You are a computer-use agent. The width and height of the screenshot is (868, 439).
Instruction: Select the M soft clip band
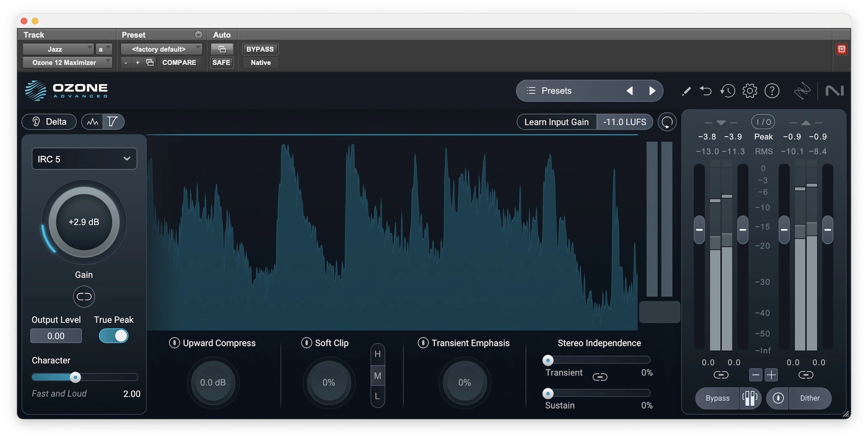pos(377,376)
